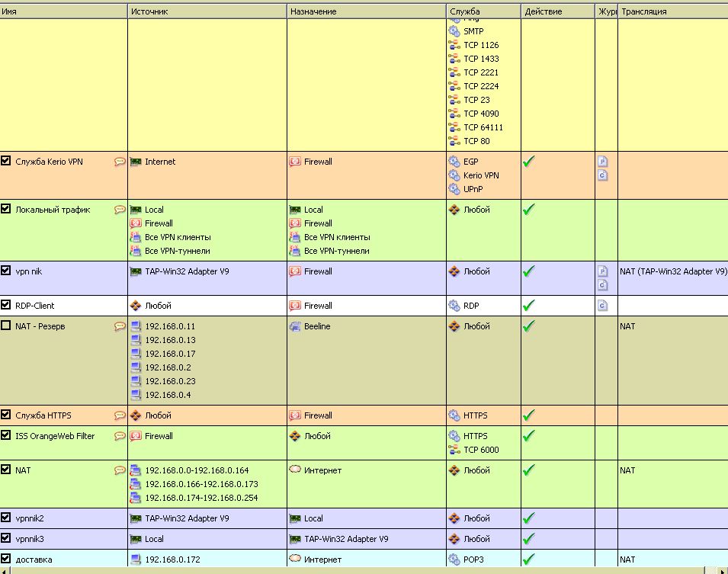This screenshot has width=728, height=574.
Task: Click EGP service gear icon
Action: click(454, 162)
